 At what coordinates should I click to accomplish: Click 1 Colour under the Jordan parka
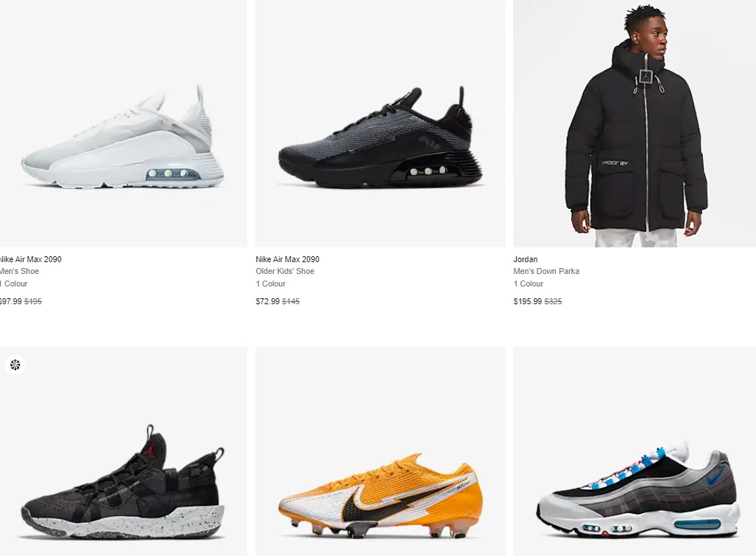(x=529, y=284)
